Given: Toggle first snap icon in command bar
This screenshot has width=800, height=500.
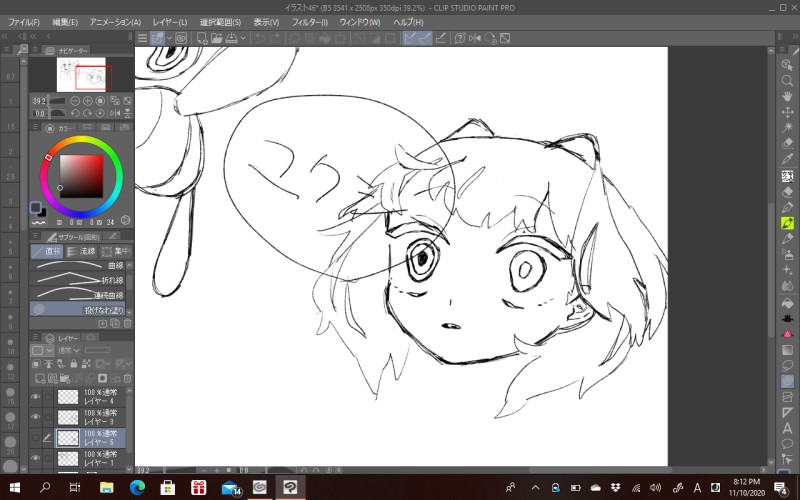Looking at the screenshot, I should pyautogui.click(x=410, y=38).
